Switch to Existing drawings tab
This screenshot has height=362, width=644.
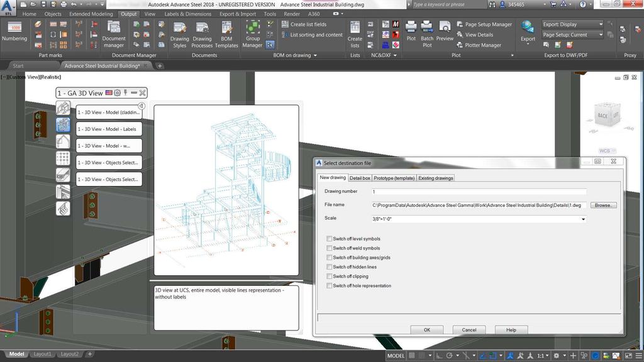[435, 178]
